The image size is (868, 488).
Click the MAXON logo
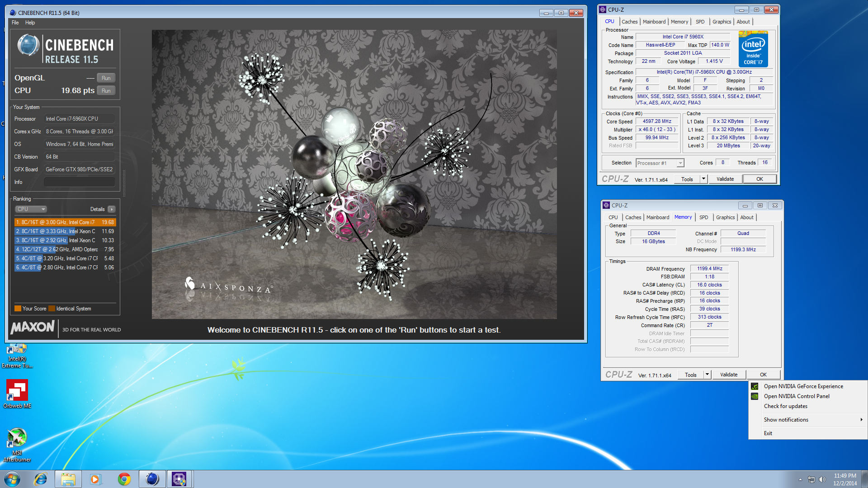[33, 327]
